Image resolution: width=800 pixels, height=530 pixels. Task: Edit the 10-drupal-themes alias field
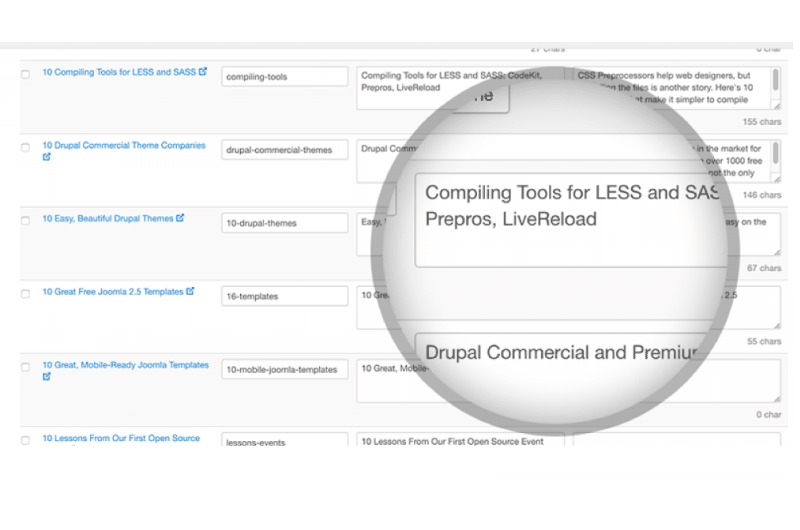click(x=285, y=223)
